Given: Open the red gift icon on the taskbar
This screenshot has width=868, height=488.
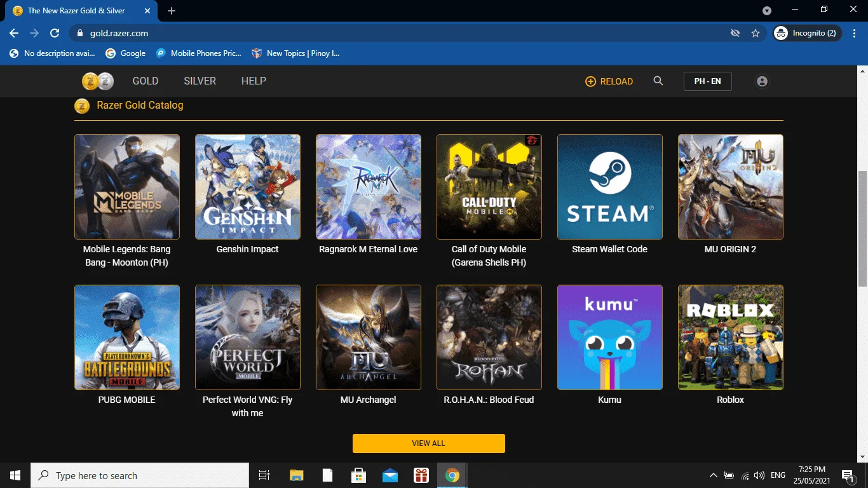Looking at the screenshot, I should [x=421, y=475].
